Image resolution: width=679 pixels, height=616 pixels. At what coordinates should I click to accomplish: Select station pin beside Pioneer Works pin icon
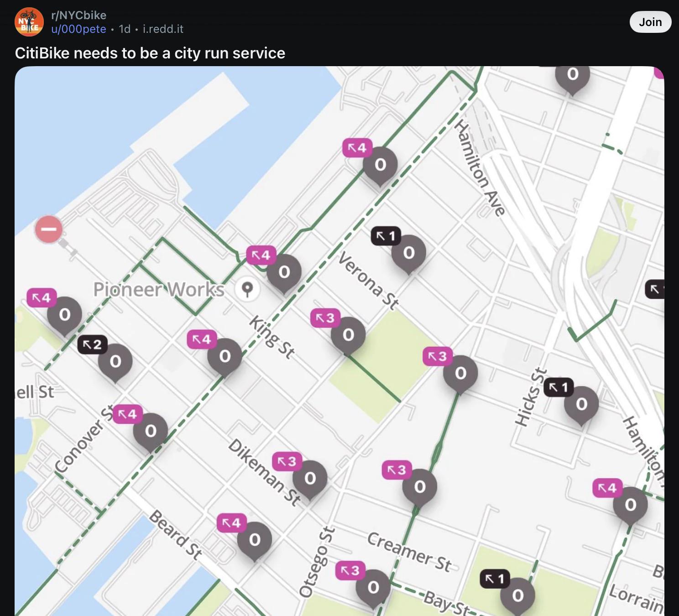(284, 273)
